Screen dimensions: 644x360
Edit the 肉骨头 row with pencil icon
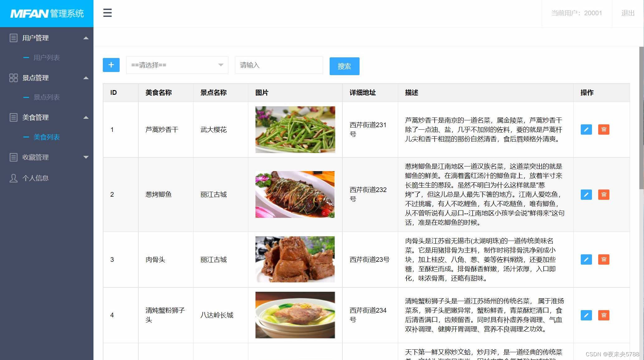point(586,259)
